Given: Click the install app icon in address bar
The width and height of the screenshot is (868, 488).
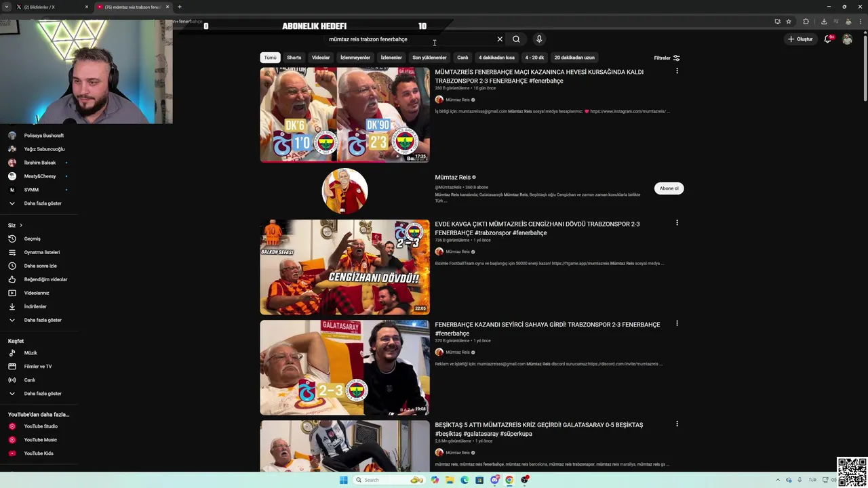Looking at the screenshot, I should pos(777,21).
